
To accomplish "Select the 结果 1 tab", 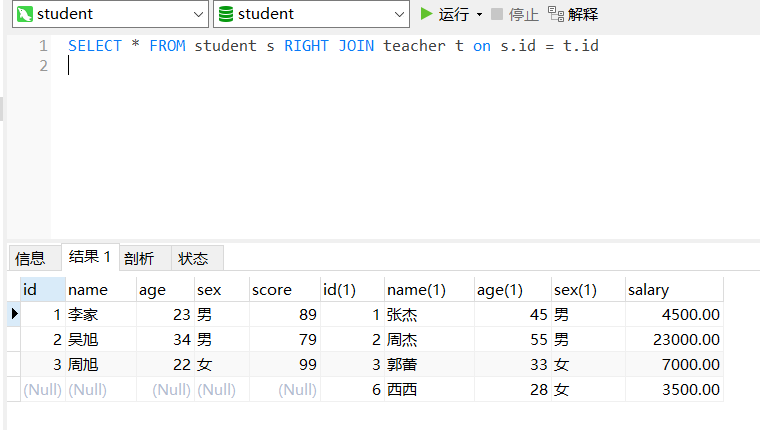I will [89, 257].
